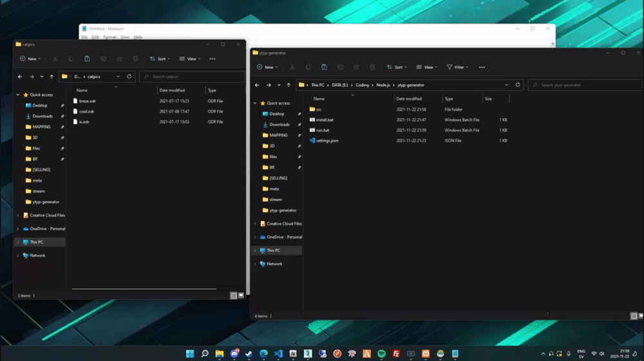Open FileZilla from taskbar
The width and height of the screenshot is (644, 361).
(396, 354)
